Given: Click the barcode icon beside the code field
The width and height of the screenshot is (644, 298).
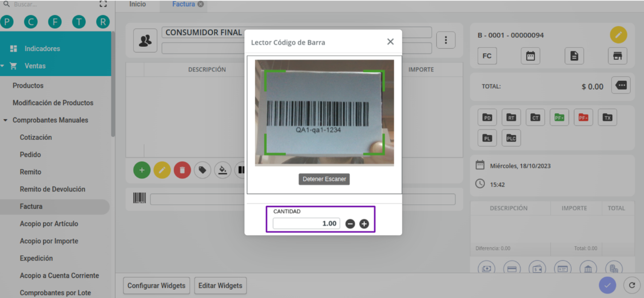Looking at the screenshot, I should [x=140, y=198].
